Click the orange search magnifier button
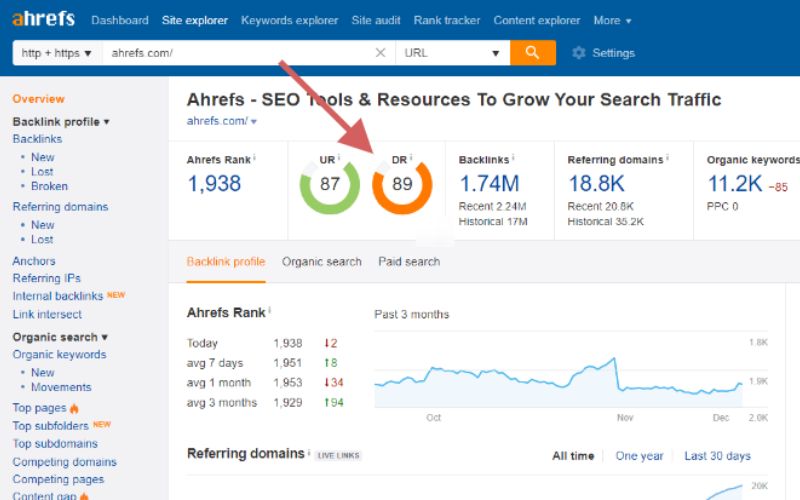 click(532, 53)
